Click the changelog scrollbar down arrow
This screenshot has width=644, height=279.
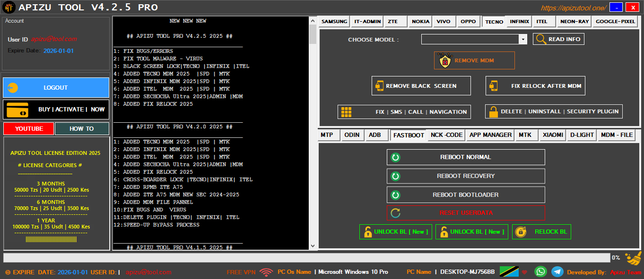point(313,245)
